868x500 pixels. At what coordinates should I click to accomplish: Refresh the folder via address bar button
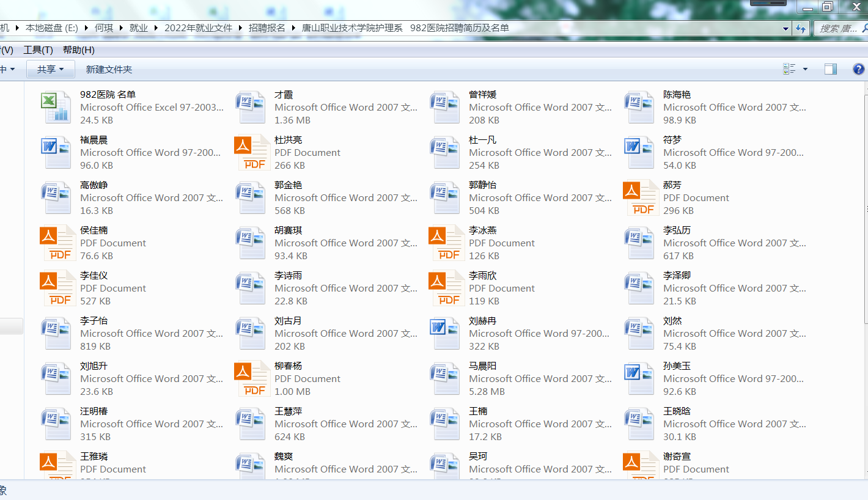click(x=800, y=29)
